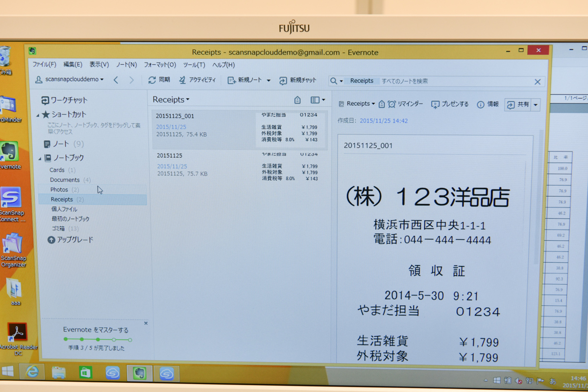Click the 同期 sync icon in toolbar
Viewport: 588px width, 392px height.
coord(152,80)
